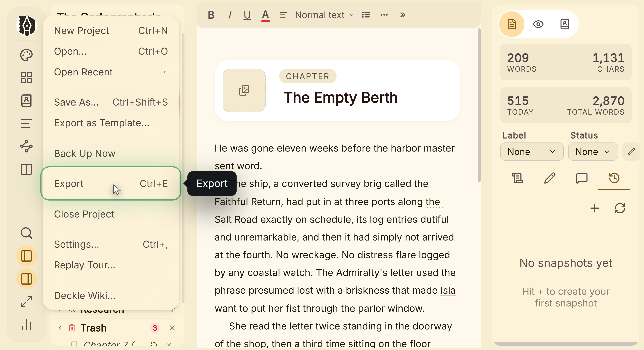Open the Status dropdown
644x350 pixels.
tap(593, 152)
